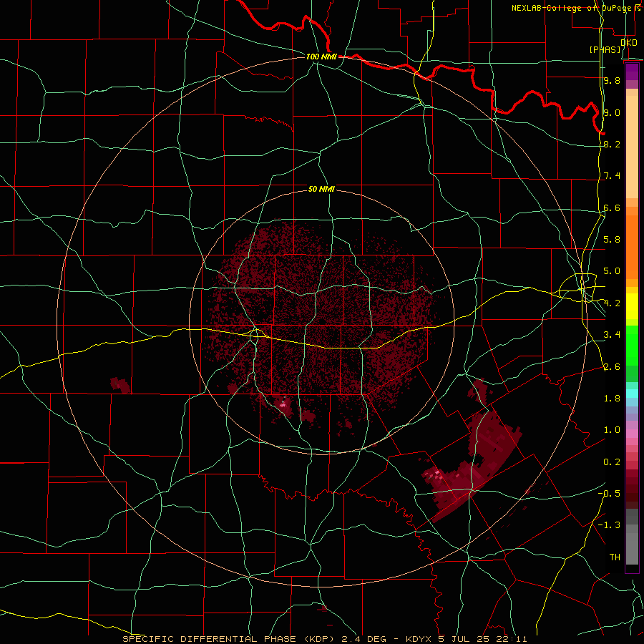Click the 6.6 scale label

click(x=612, y=208)
